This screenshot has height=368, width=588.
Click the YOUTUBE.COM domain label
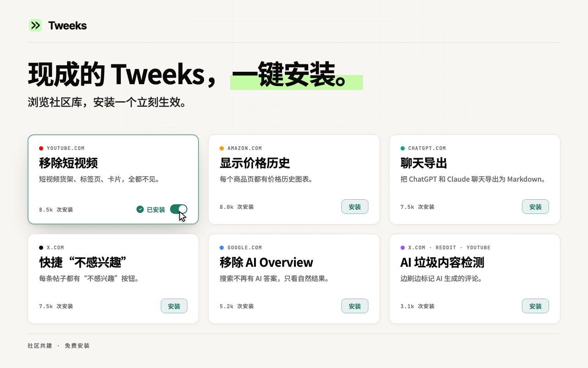[66, 148]
